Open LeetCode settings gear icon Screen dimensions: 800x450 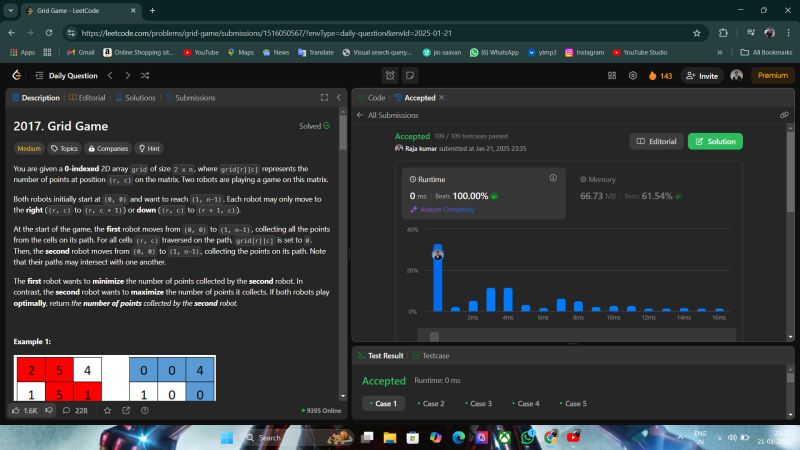pyautogui.click(x=633, y=76)
